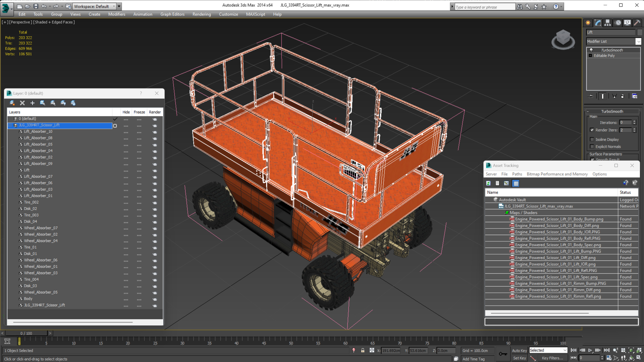This screenshot has width=644, height=362.
Task: Open the Modifiers menu
Action: tap(117, 14)
